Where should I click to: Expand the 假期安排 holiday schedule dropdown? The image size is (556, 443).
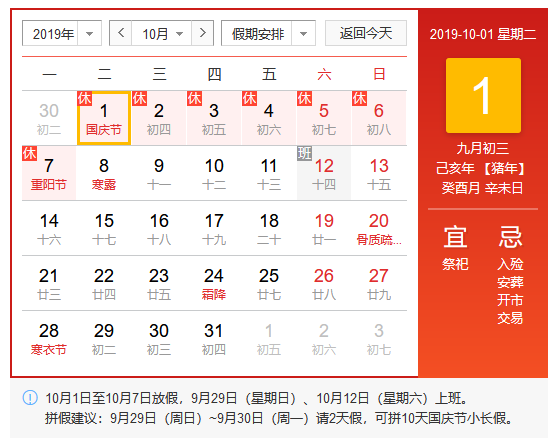268,33
